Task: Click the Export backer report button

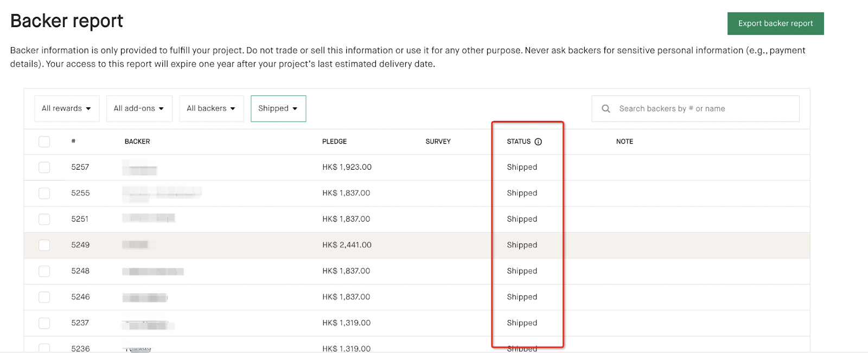Action: tap(775, 23)
